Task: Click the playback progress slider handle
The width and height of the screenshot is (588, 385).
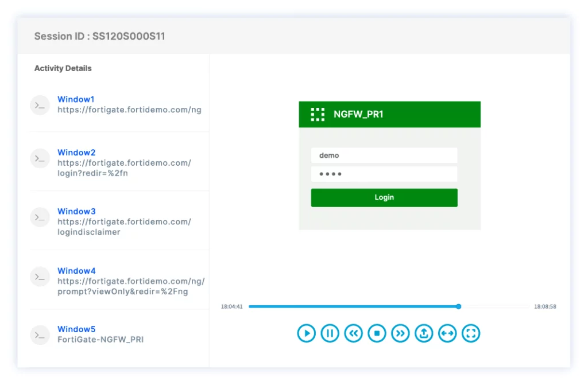Action: coord(458,306)
